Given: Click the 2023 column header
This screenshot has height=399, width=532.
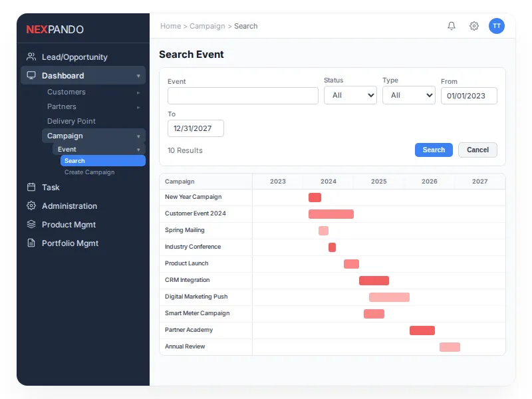Looking at the screenshot, I should pyautogui.click(x=278, y=182).
